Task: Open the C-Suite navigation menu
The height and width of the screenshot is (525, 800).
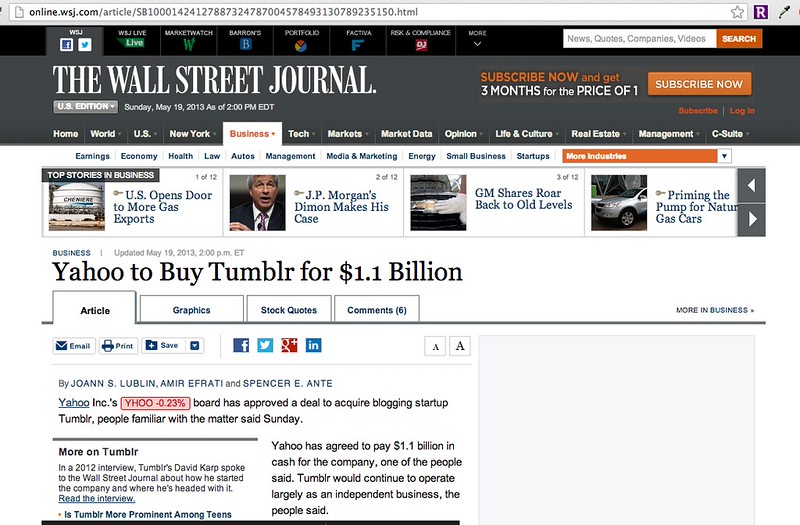Action: click(x=731, y=134)
